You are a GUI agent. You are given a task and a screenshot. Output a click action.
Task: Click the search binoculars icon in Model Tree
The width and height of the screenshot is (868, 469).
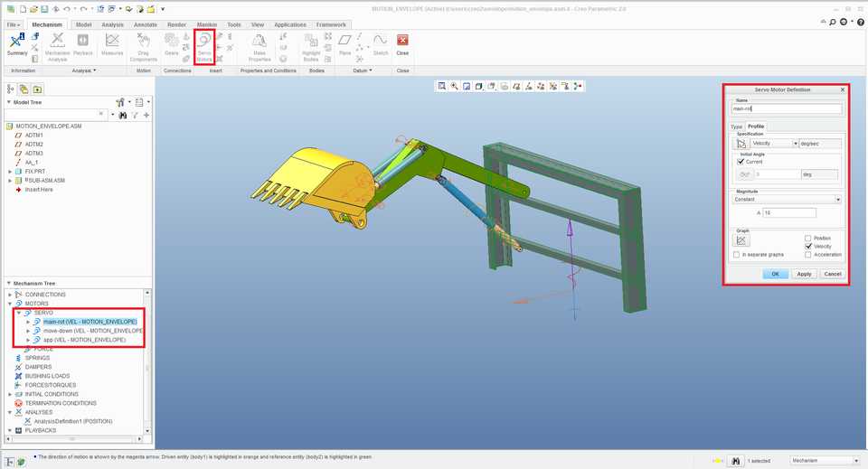pos(123,115)
